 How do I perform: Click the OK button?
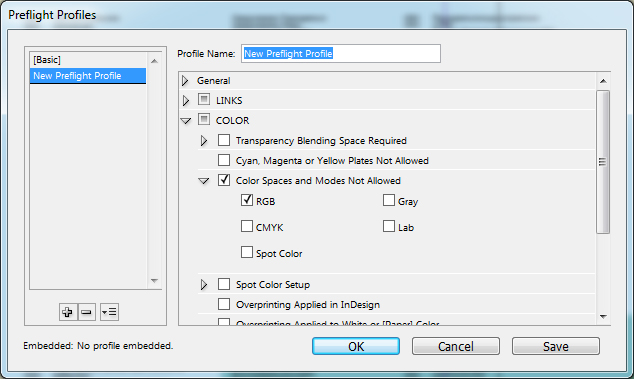tap(356, 346)
